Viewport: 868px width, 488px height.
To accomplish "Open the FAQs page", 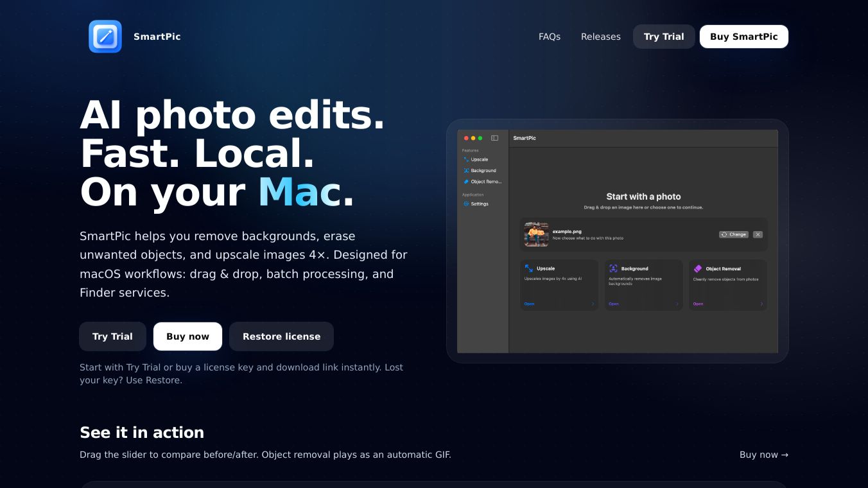I will 550,37.
